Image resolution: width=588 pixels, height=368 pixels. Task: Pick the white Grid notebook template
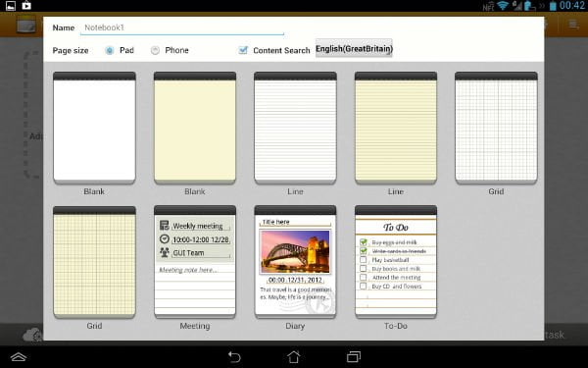496,128
